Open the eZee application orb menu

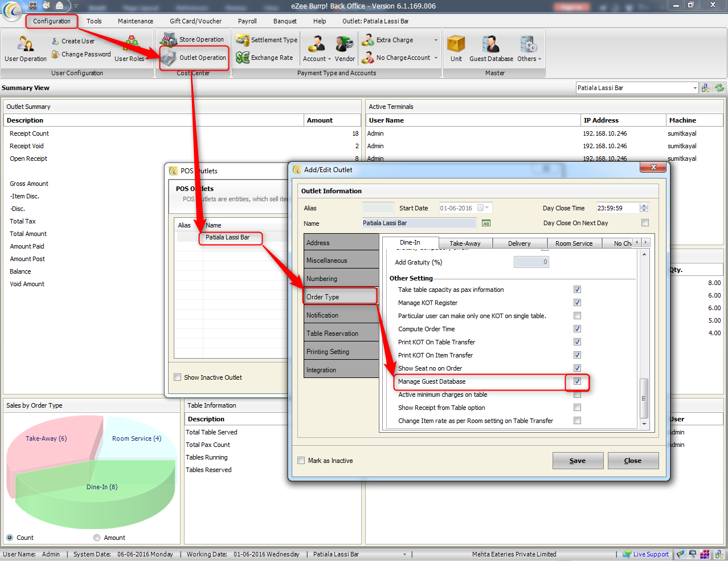pos(12,11)
